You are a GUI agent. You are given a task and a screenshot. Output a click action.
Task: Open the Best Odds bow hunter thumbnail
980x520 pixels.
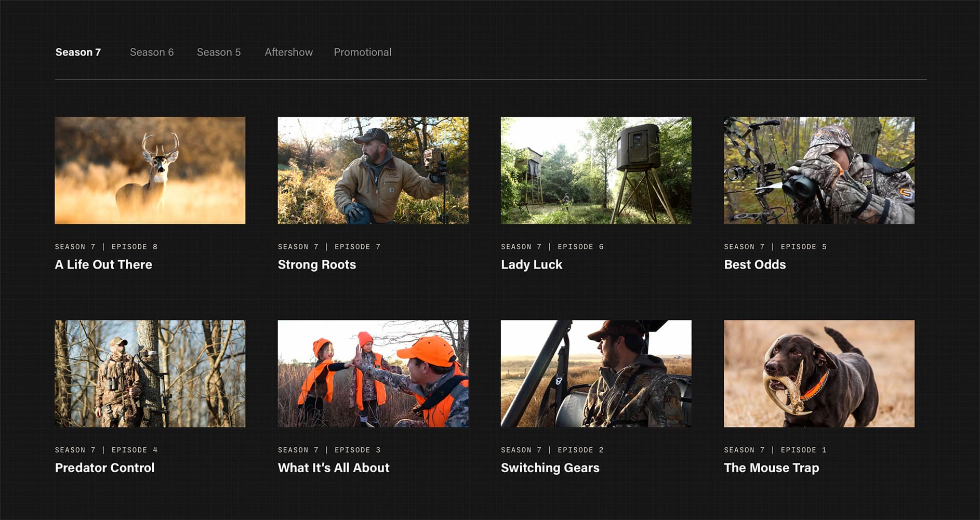pyautogui.click(x=819, y=170)
